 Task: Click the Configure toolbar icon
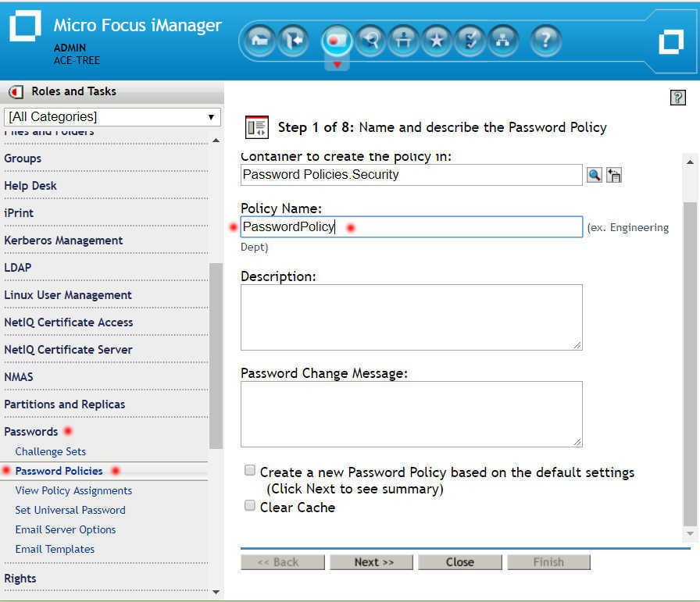[403, 41]
